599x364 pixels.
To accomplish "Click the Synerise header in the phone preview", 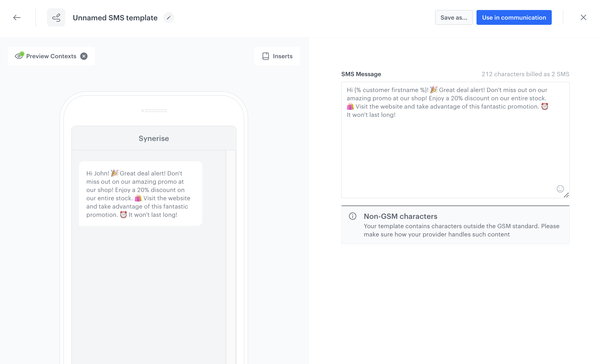I will pyautogui.click(x=154, y=138).
